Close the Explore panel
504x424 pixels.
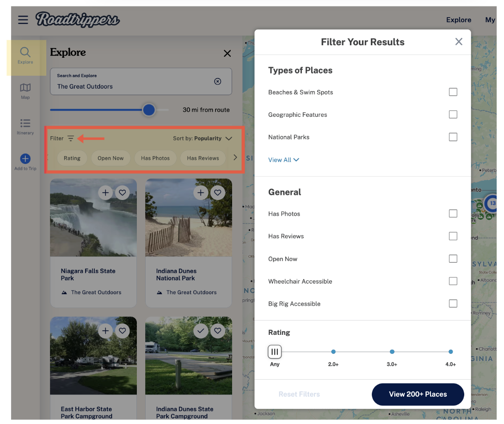pos(227,53)
